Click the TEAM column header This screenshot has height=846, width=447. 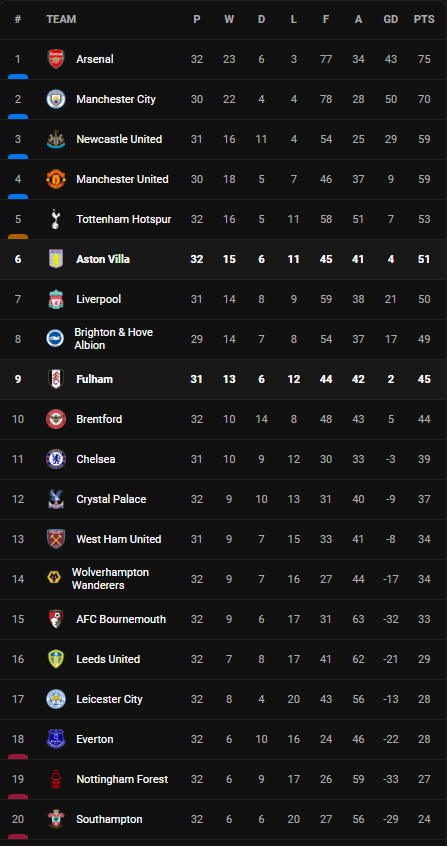(61, 19)
